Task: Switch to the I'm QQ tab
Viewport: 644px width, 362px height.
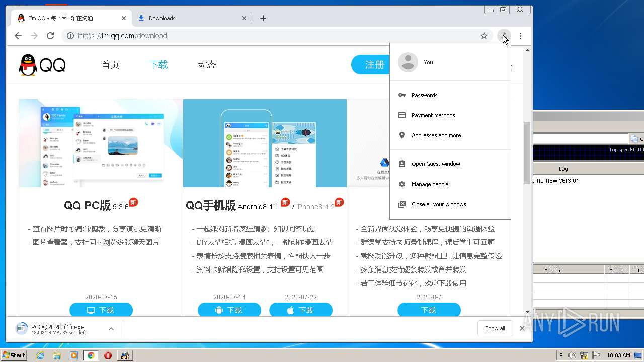Action: [71, 18]
